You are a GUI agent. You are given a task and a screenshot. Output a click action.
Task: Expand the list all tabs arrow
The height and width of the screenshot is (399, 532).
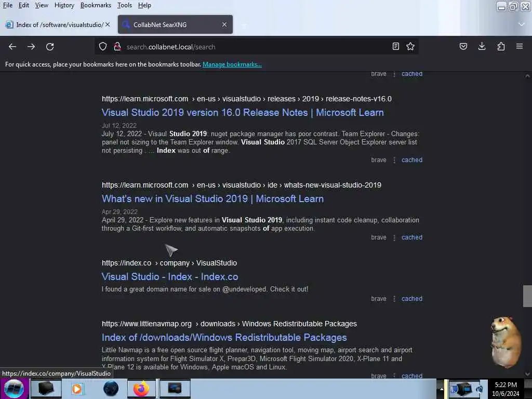click(522, 24)
